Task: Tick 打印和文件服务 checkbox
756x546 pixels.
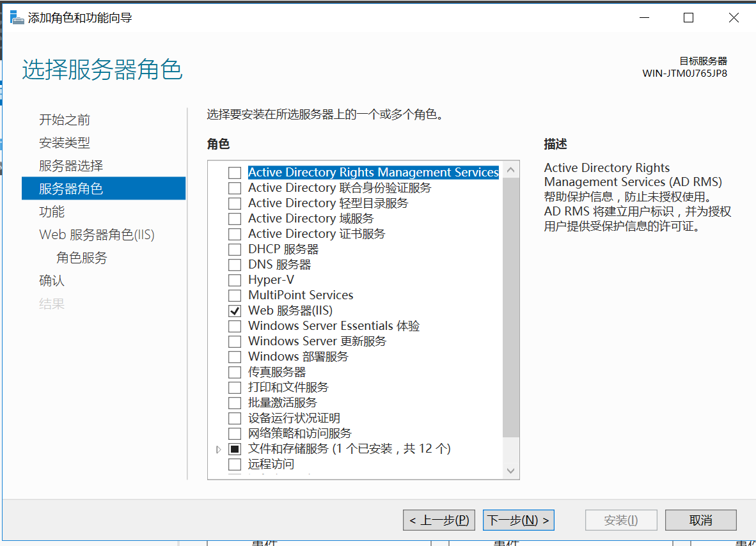Action: pyautogui.click(x=235, y=388)
